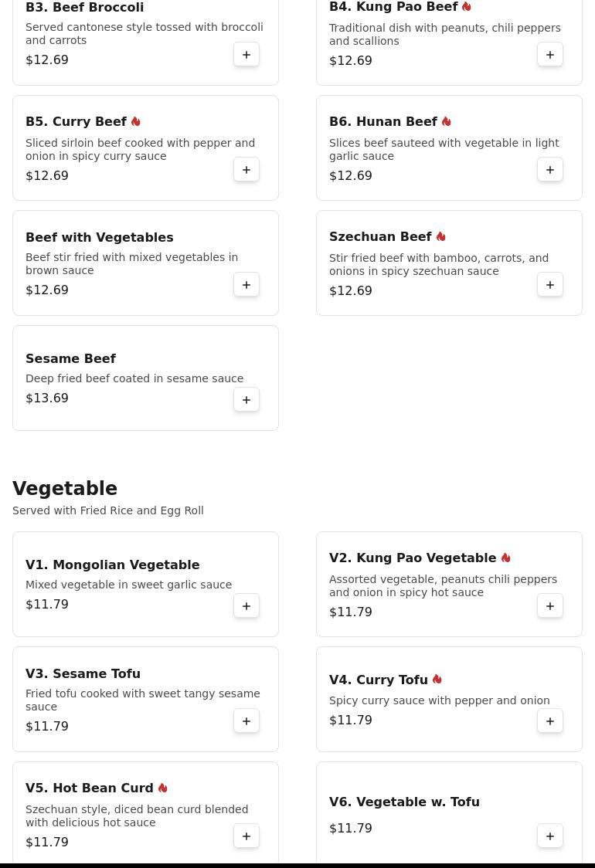The height and width of the screenshot is (868, 595).
Task: Add Beef with Vegetables to cart
Action: 246,285
